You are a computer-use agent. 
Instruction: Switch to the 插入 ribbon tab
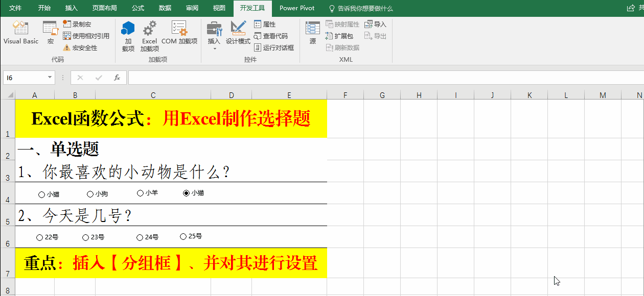pyautogui.click(x=72, y=8)
